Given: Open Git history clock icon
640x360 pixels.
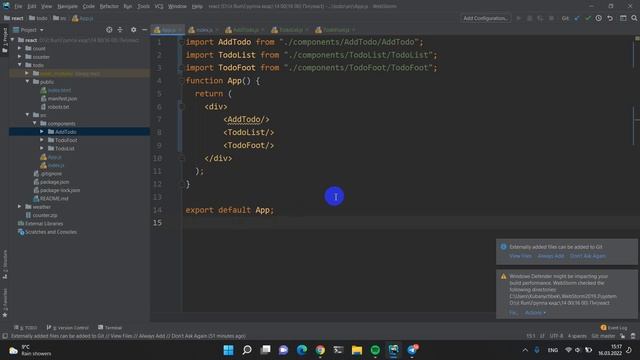Looking at the screenshot, I should [x=598, y=18].
